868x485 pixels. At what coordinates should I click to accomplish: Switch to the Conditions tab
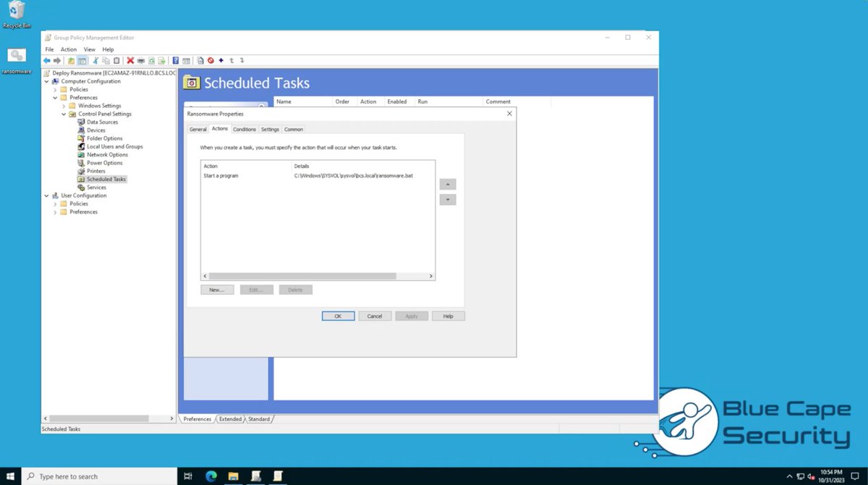tap(244, 130)
